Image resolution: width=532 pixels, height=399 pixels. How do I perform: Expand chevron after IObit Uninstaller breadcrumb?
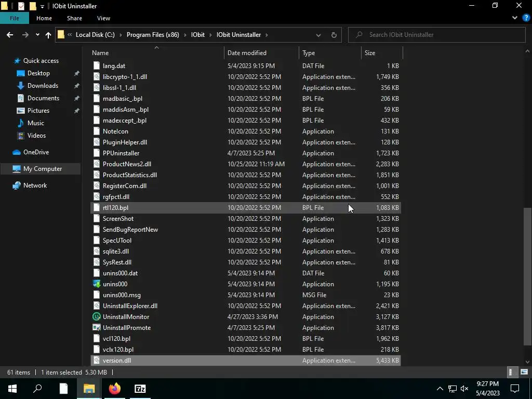click(x=267, y=35)
